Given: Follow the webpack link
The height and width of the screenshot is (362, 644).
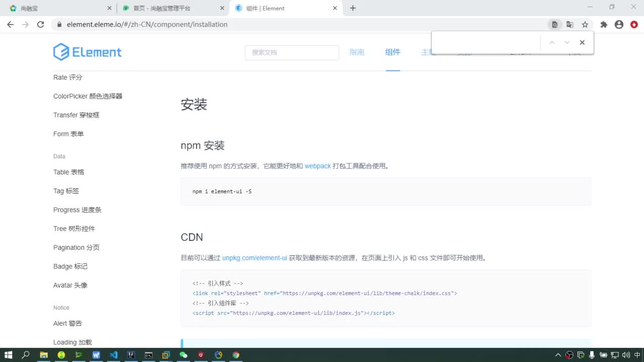Looking at the screenshot, I should [x=318, y=166].
